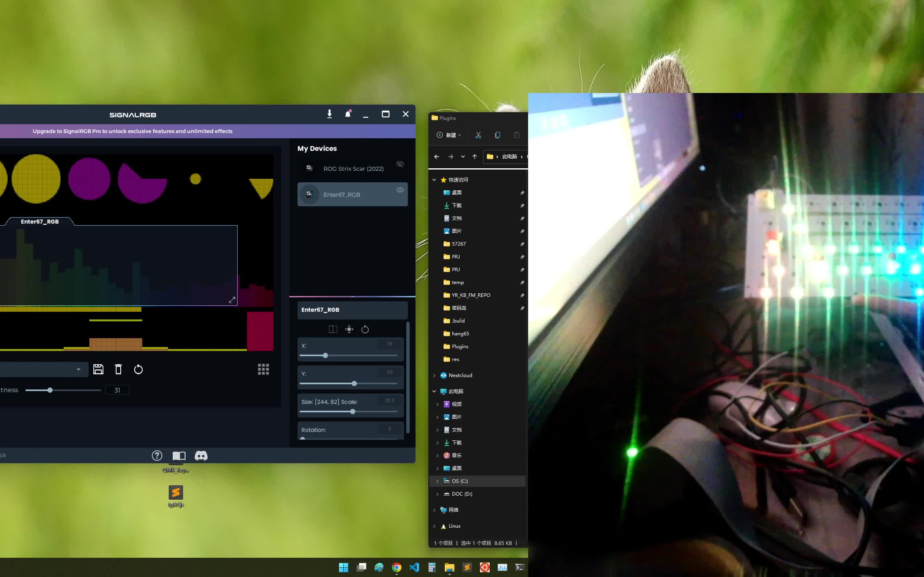The width and height of the screenshot is (924, 577).
Task: Expand the Nextcloud tree node
Action: coord(434,375)
